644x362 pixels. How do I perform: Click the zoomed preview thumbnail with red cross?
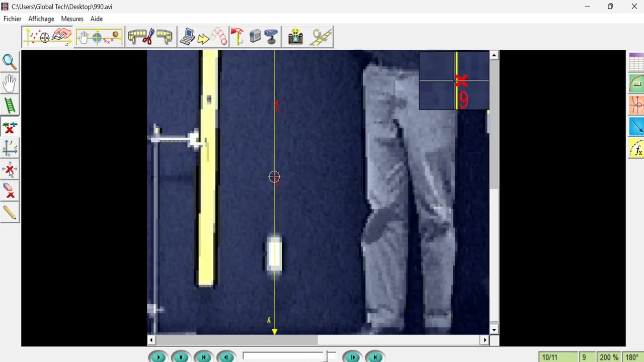[x=454, y=80]
